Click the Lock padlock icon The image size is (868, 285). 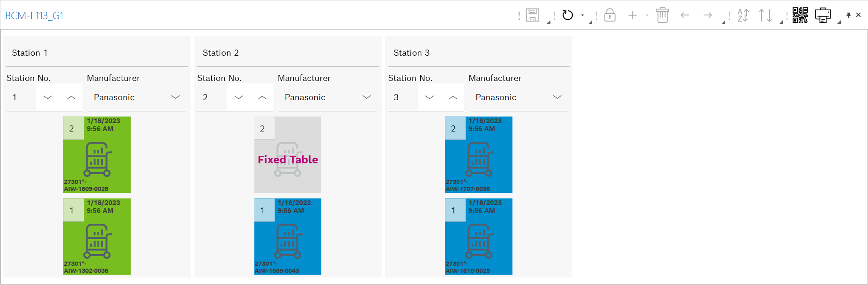(610, 15)
